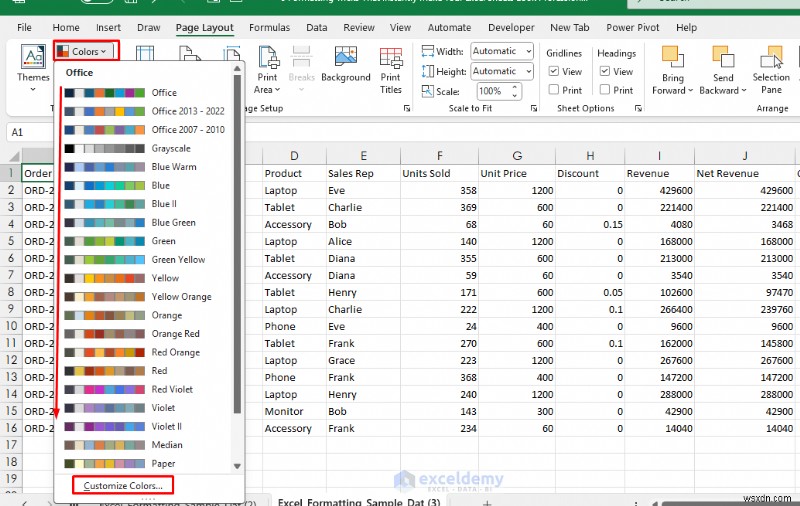Screen dimensions: 800x506
Task: Switch to the Home tab
Action: click(x=66, y=28)
